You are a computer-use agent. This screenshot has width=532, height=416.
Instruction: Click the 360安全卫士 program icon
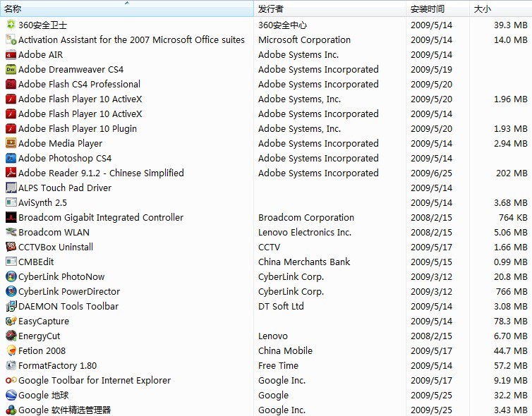coord(11,25)
